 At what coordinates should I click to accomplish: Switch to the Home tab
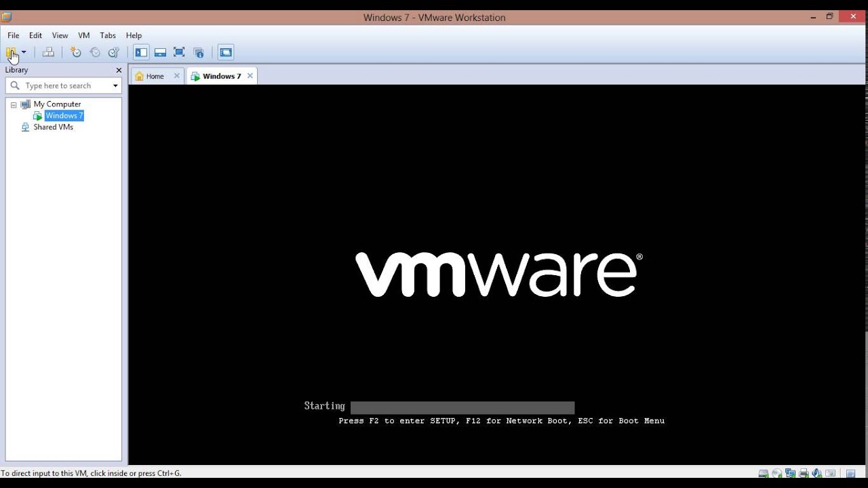coord(155,76)
